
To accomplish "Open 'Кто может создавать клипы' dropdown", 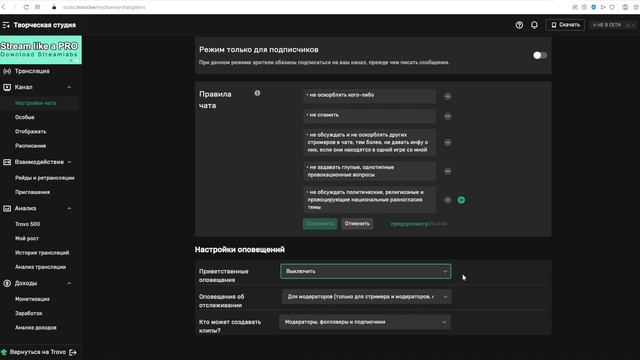I will 365,322.
